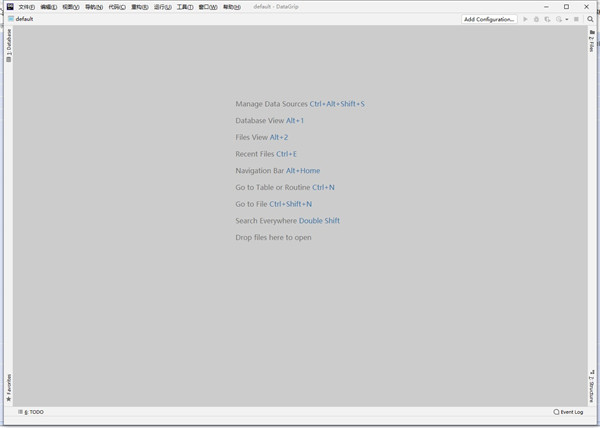600x428 pixels.
Task: Click the Add Configuration... button
Action: tap(490, 19)
